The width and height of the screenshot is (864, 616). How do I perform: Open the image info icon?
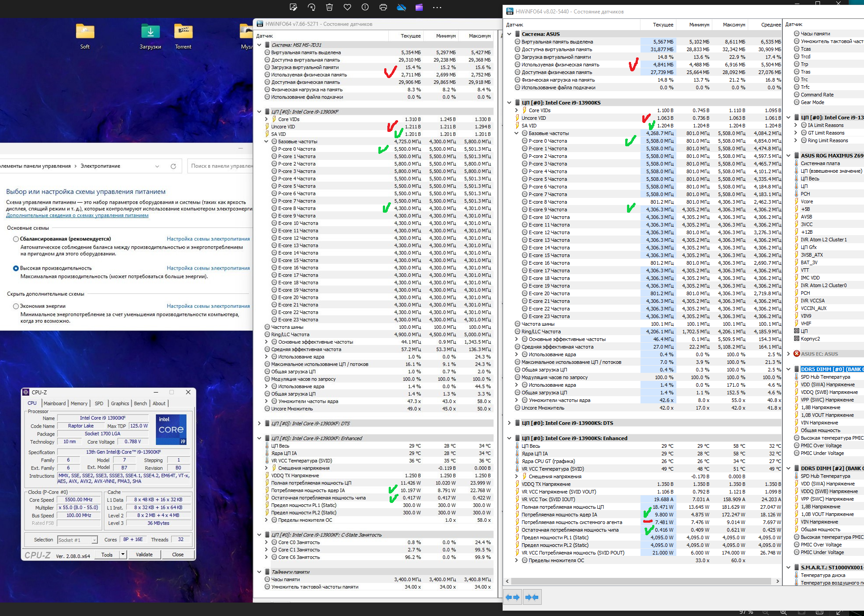365,7
